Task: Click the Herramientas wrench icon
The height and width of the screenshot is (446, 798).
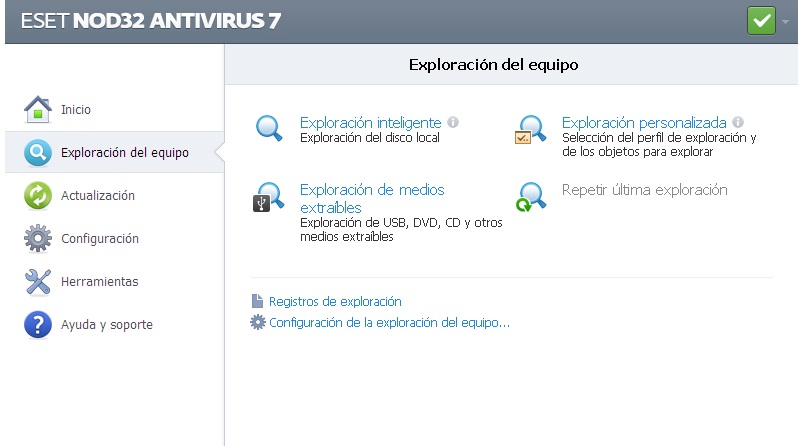Action: [38, 282]
